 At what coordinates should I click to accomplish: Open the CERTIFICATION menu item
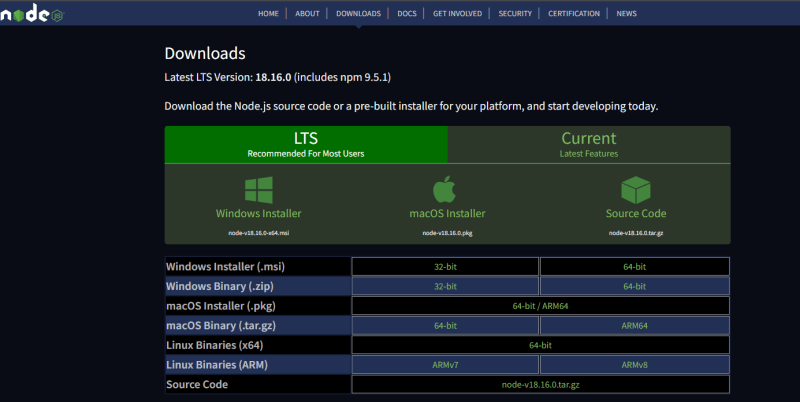click(x=574, y=14)
